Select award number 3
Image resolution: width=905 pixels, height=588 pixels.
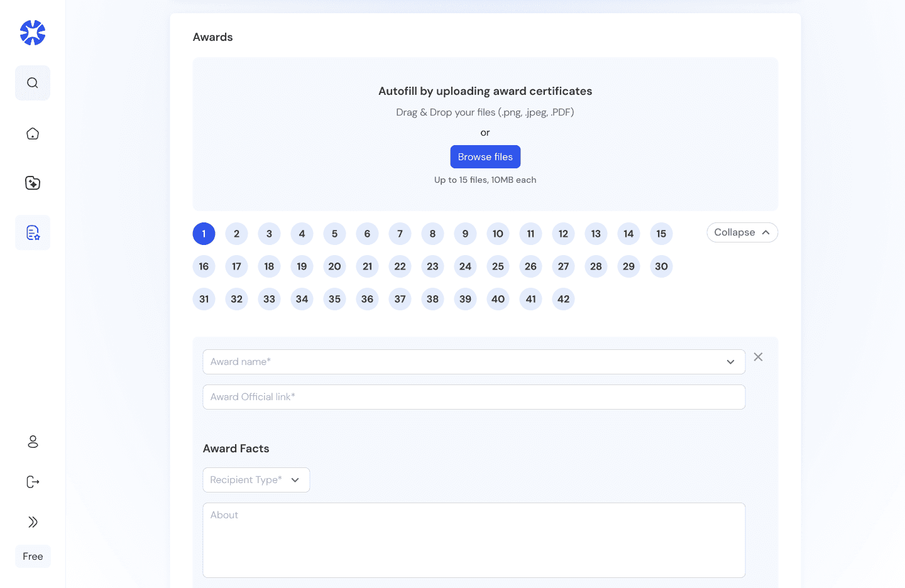point(269,234)
